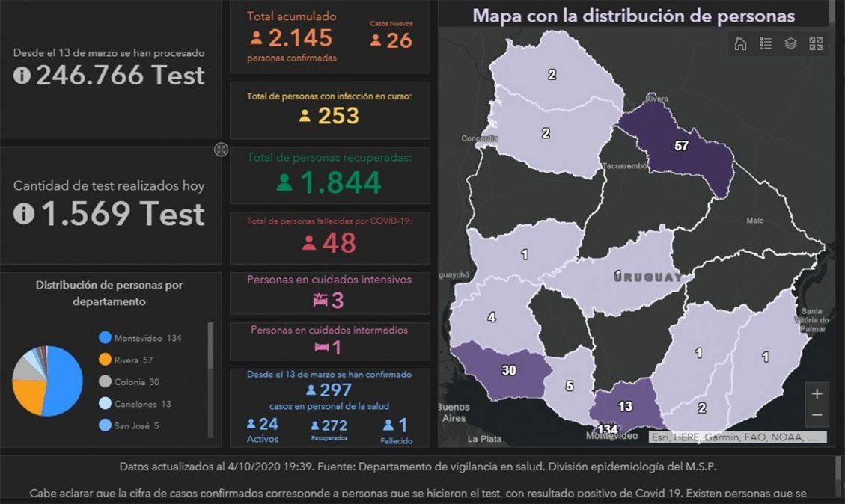Open the map legend list

[766, 43]
